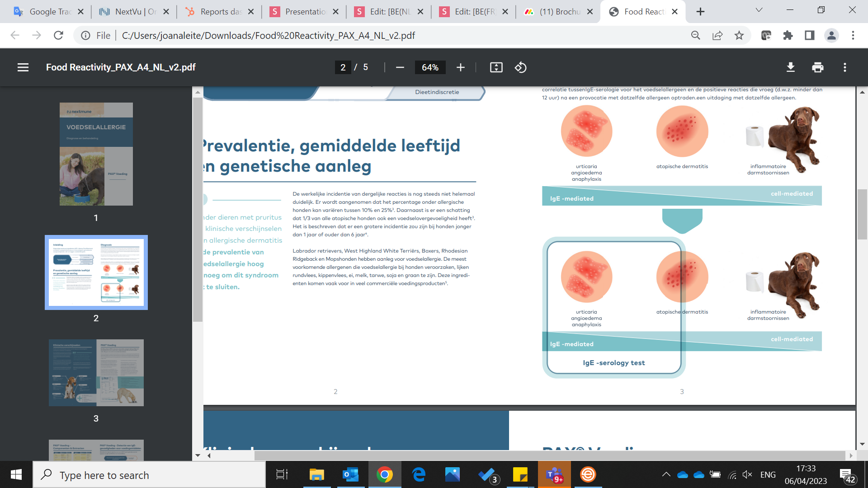Image resolution: width=868 pixels, height=488 pixels.
Task: Click the zoom out minus button
Action: (400, 67)
